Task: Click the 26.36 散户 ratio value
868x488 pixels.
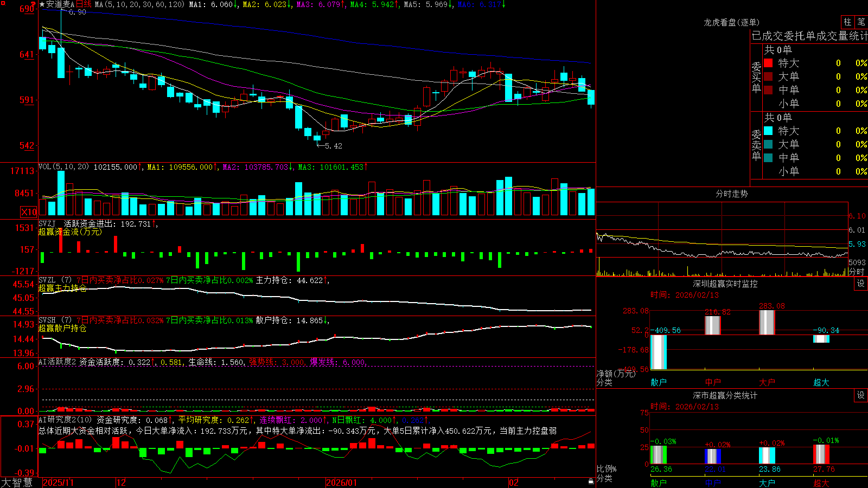Action: pos(661,469)
